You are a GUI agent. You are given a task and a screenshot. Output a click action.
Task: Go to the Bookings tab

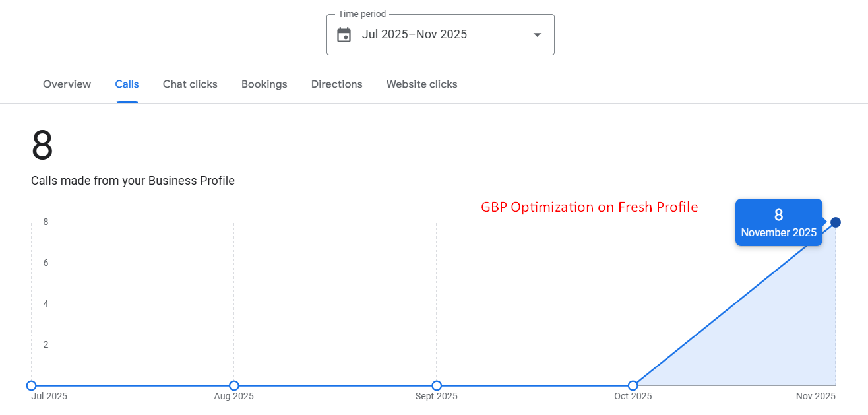click(264, 84)
